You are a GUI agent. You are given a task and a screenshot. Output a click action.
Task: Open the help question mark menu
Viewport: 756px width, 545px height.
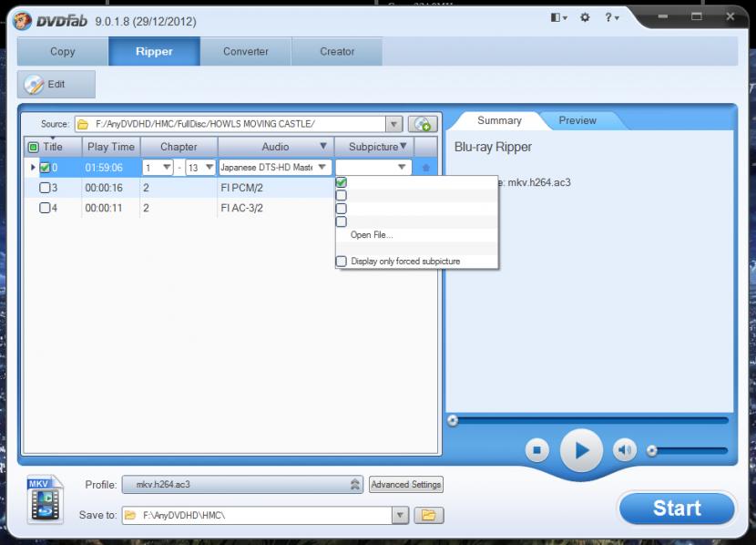coord(611,18)
